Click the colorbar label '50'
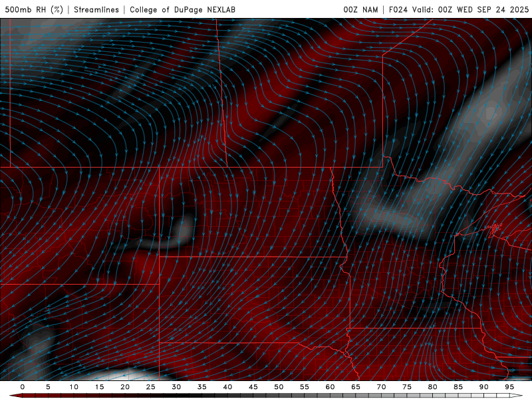532x399 pixels. 279,387
